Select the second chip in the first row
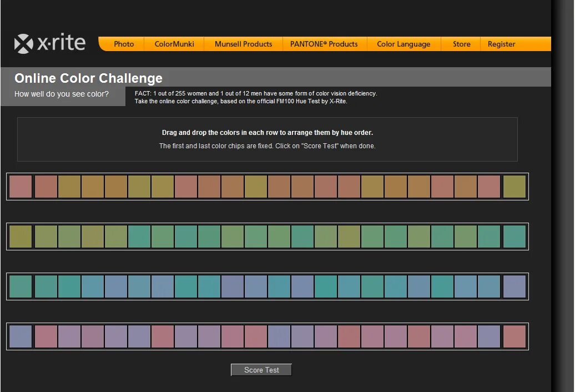 coord(46,187)
